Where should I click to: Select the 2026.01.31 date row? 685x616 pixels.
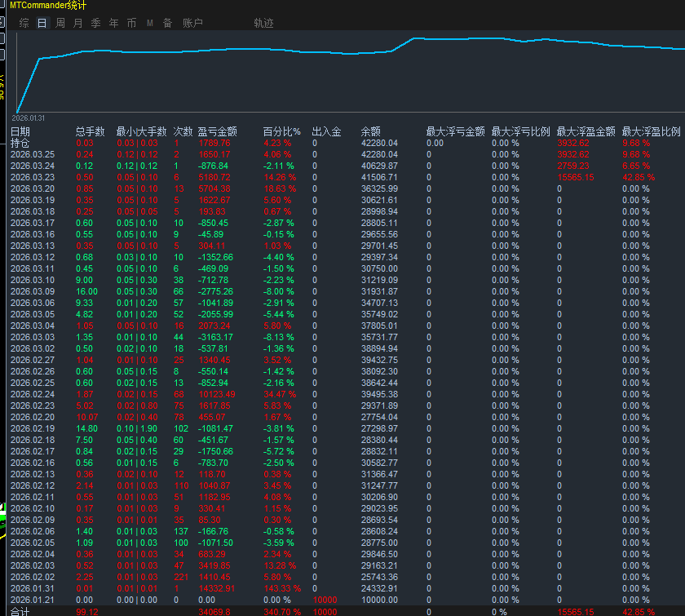pos(33,588)
